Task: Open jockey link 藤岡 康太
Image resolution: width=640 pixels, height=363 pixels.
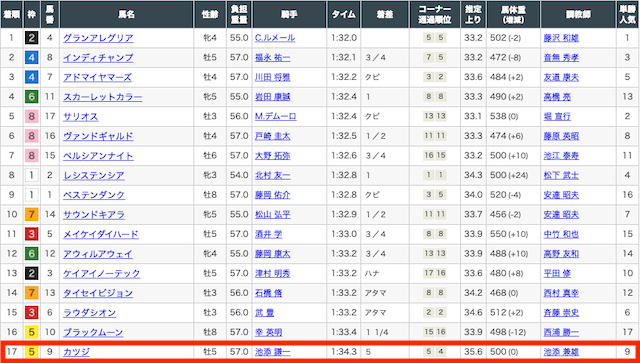Action: pyautogui.click(x=273, y=254)
